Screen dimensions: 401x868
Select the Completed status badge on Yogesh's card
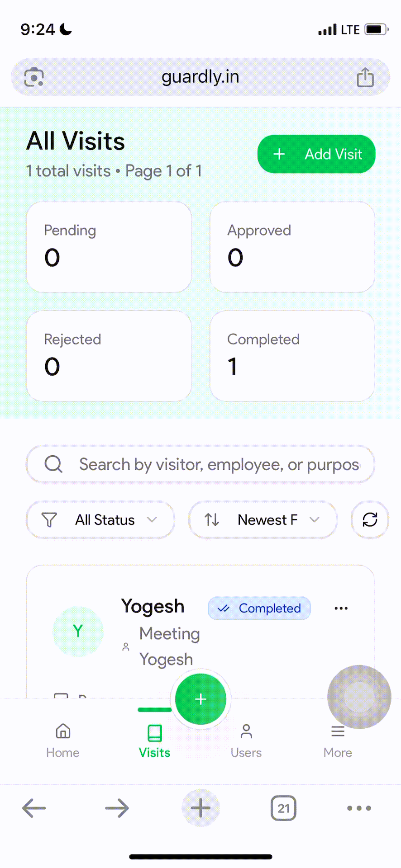click(x=259, y=608)
